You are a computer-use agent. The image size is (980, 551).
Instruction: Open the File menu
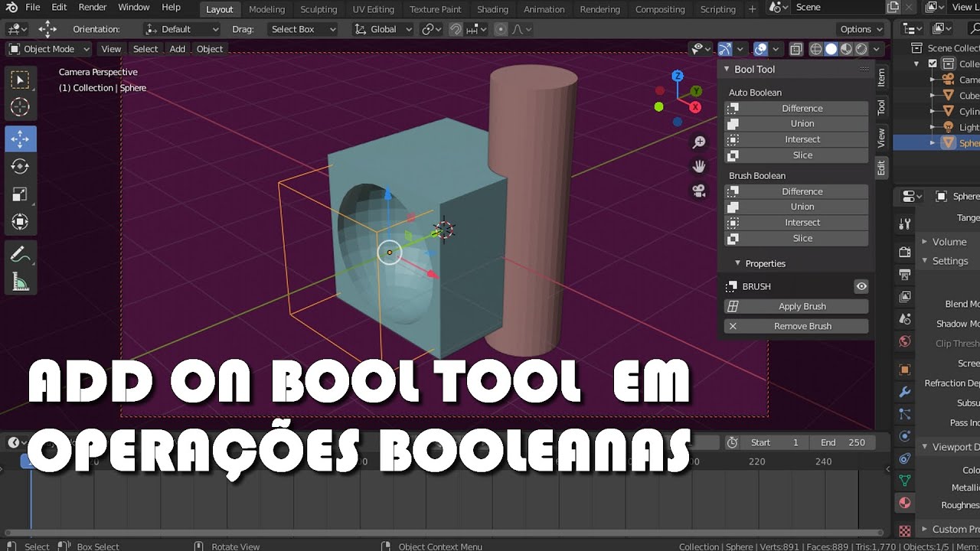click(x=33, y=8)
